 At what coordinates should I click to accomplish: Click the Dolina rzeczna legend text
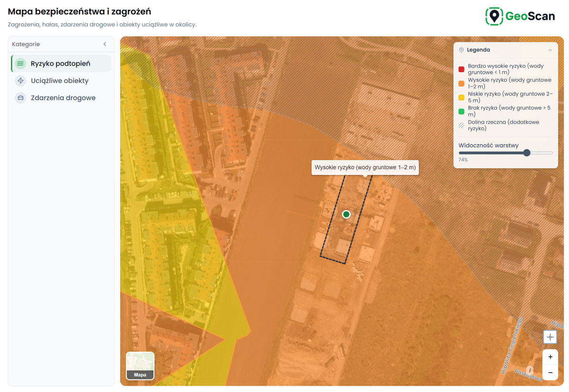point(503,125)
